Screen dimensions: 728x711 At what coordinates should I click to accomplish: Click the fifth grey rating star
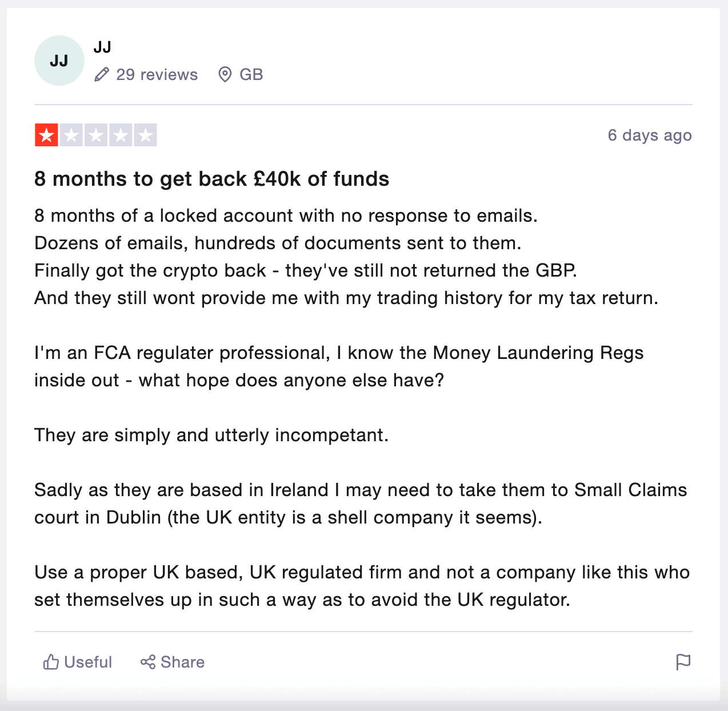pyautogui.click(x=146, y=135)
